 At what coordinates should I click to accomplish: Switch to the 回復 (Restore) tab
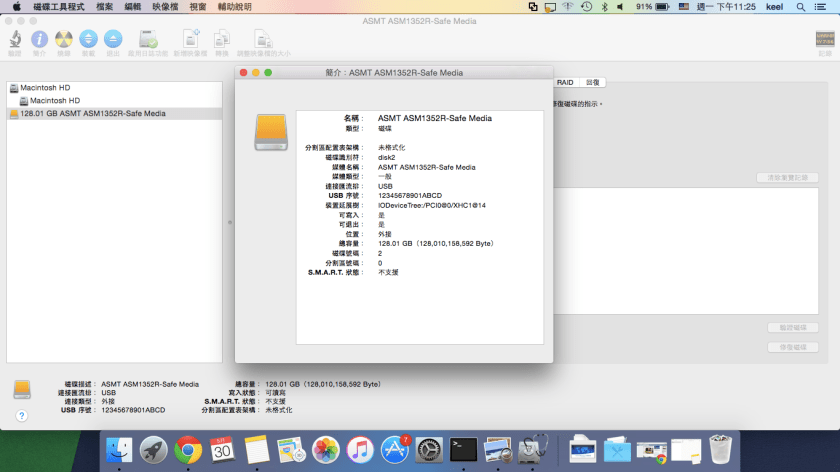click(x=593, y=82)
